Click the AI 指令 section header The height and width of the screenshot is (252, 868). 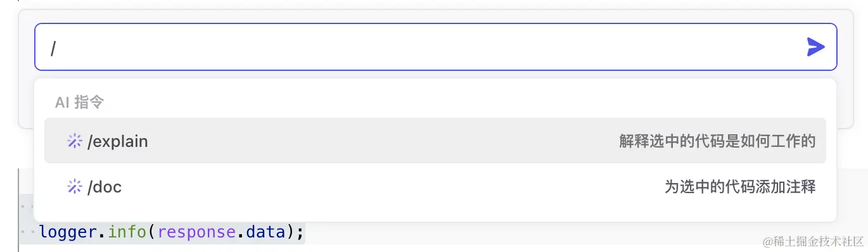pos(80,102)
